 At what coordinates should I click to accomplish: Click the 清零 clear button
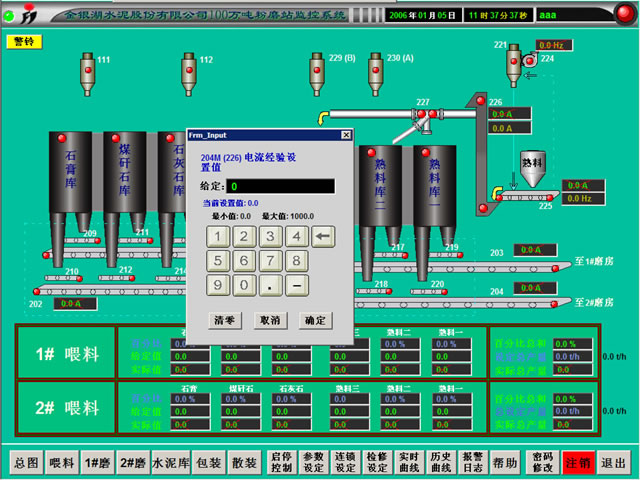point(224,320)
